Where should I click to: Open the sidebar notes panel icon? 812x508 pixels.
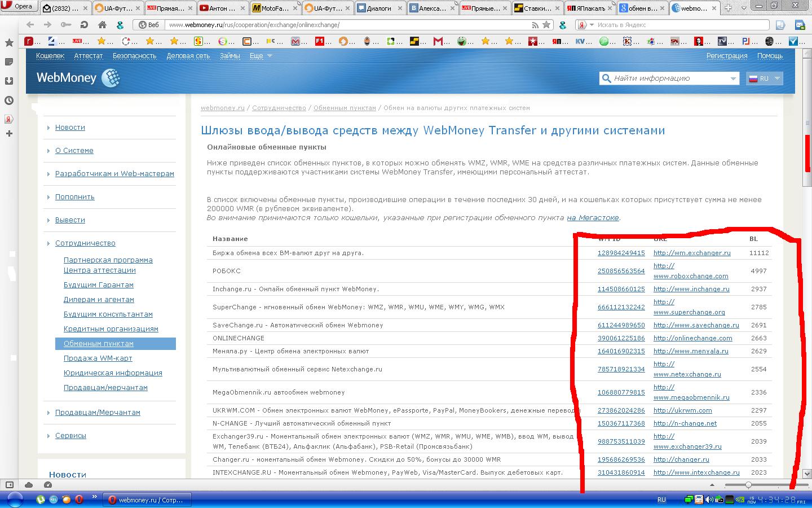click(x=9, y=62)
